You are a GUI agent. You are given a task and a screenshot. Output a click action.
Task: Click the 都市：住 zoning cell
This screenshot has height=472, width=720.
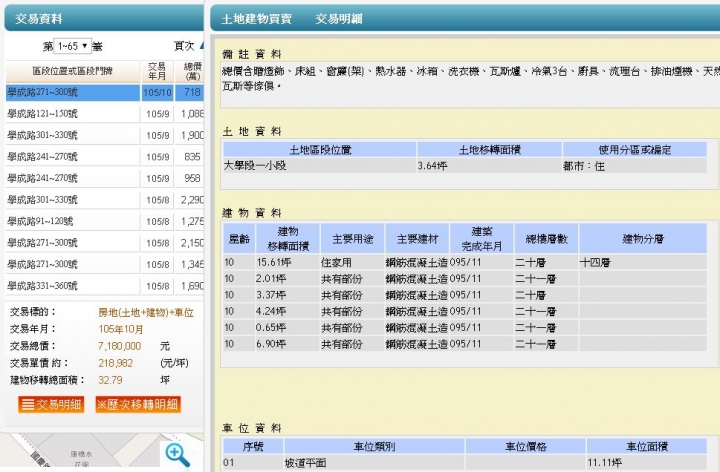pos(635,166)
